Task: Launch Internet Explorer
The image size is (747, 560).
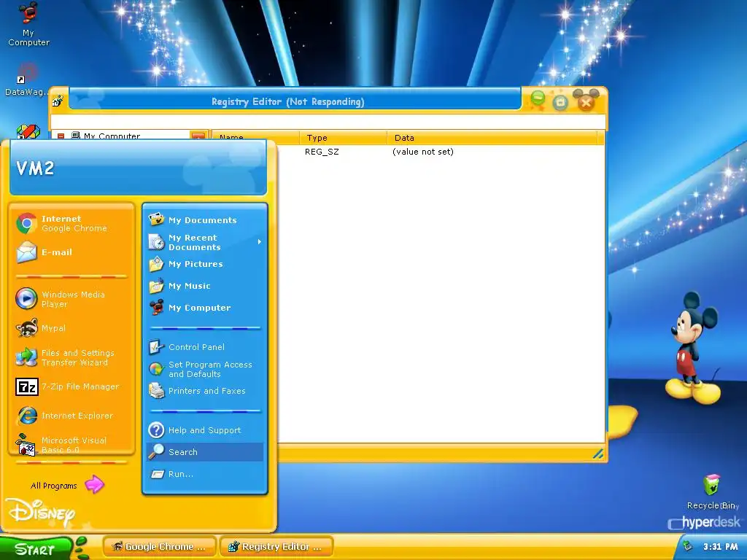Action: pos(71,416)
